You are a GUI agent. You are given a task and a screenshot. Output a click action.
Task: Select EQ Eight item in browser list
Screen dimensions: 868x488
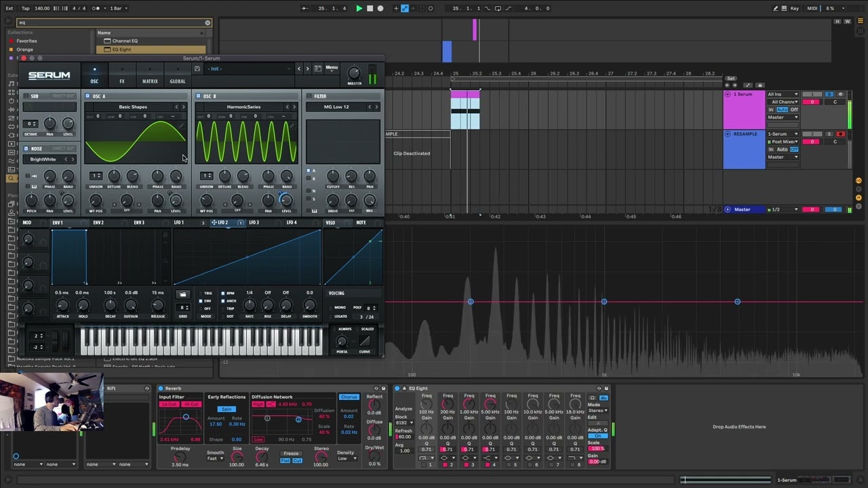tap(151, 49)
